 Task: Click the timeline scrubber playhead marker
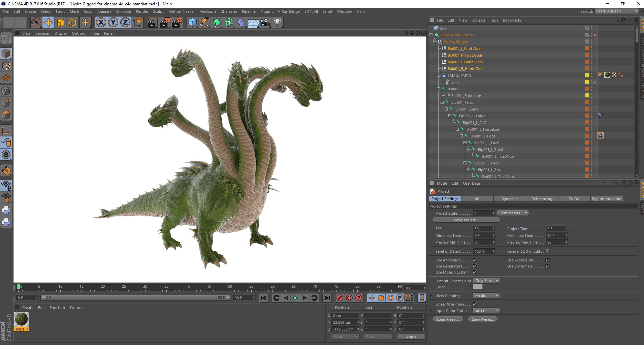(x=18, y=287)
